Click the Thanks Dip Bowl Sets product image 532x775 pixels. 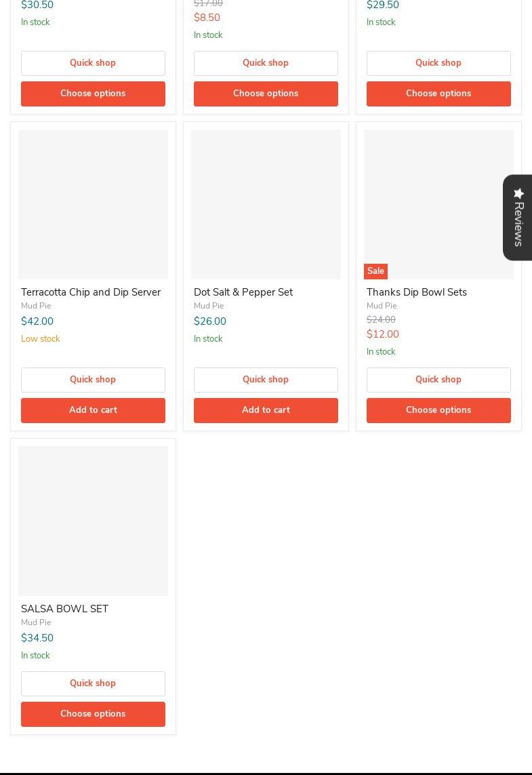438,197
